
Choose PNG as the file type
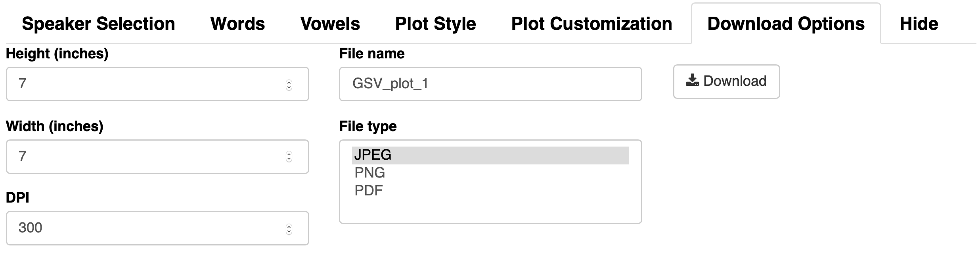[x=490, y=173]
